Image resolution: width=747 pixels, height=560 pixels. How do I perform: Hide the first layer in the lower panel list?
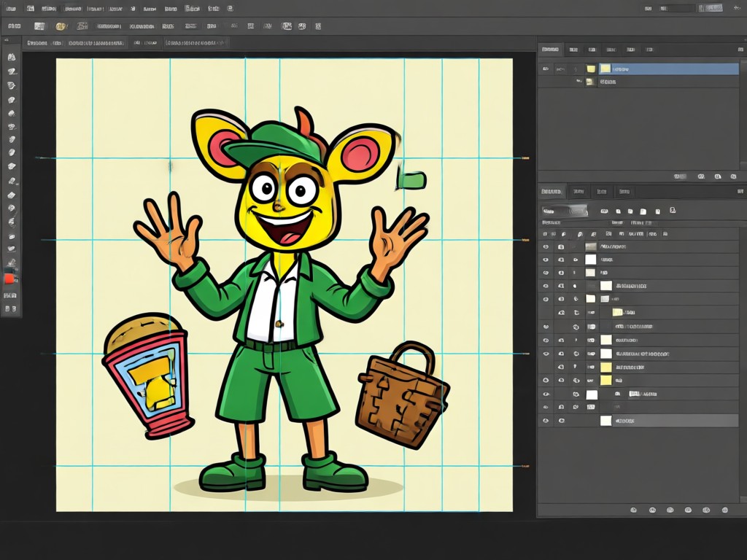click(546, 246)
